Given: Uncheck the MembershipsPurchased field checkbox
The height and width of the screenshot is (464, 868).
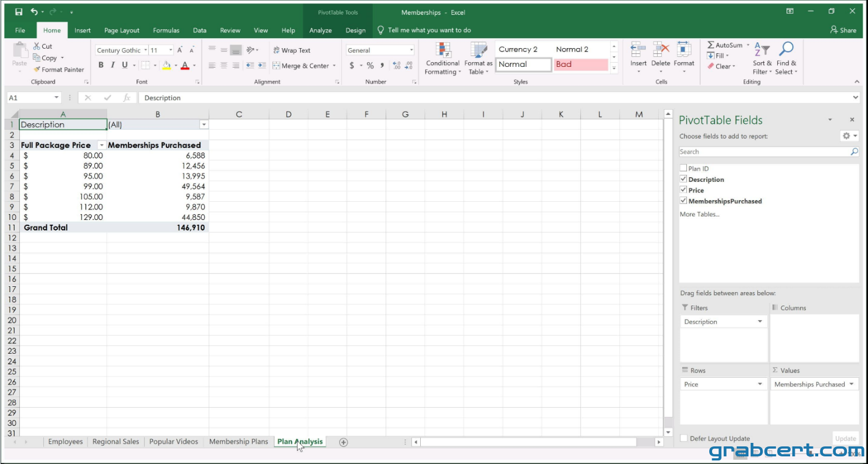Looking at the screenshot, I should [x=683, y=201].
